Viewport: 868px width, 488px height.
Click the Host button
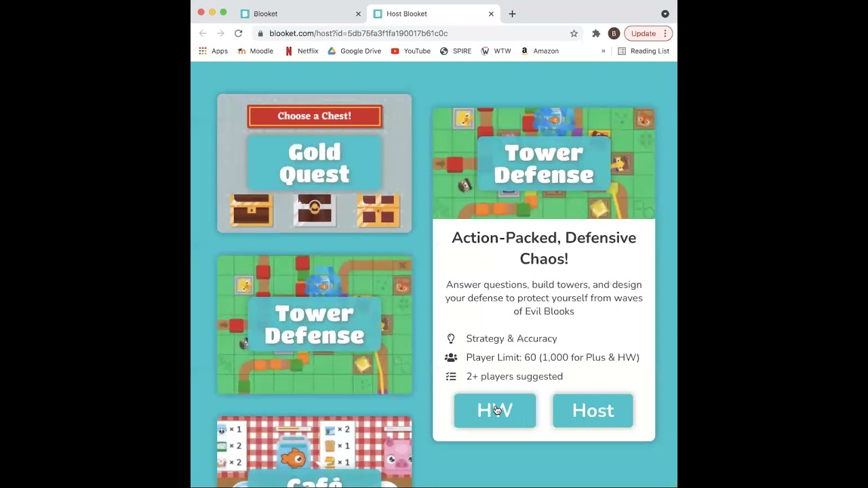point(593,411)
